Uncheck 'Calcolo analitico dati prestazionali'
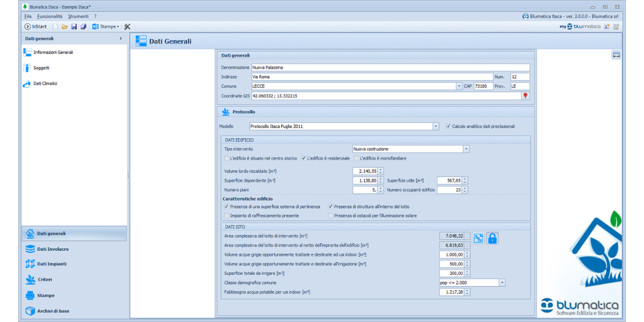 tap(448, 127)
